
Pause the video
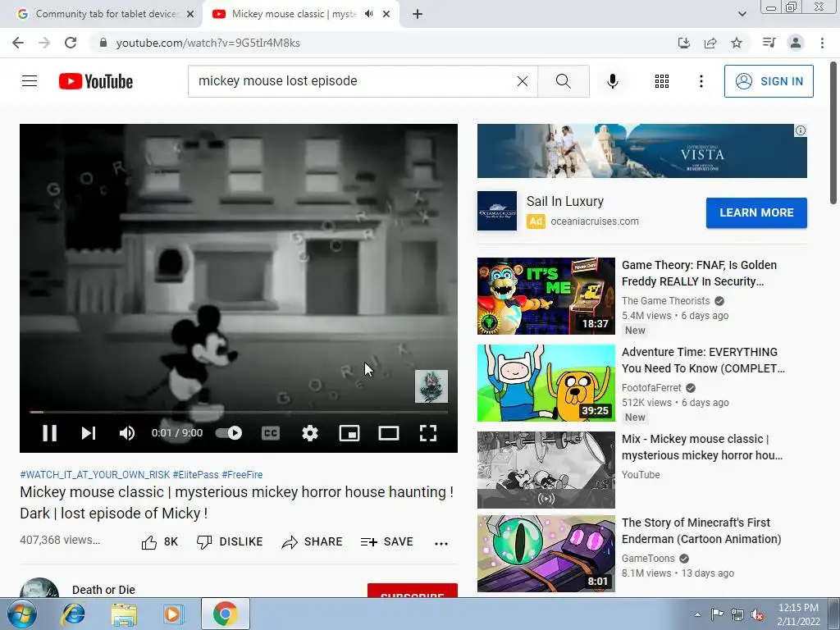click(x=50, y=433)
